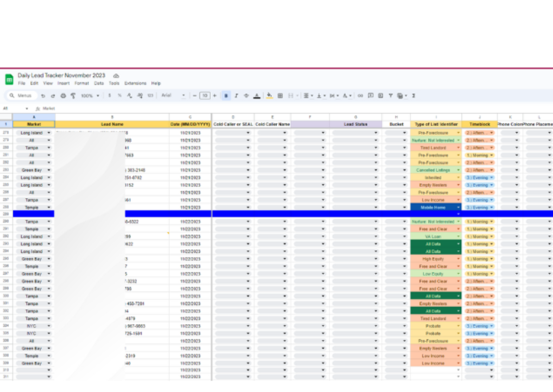Pick a text color
This screenshot has width=553, height=392.
257,96
